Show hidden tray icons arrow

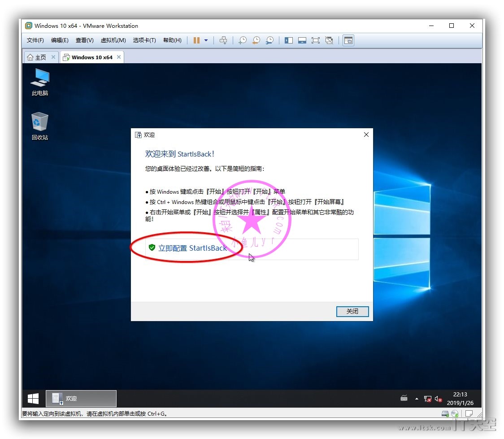click(x=417, y=399)
